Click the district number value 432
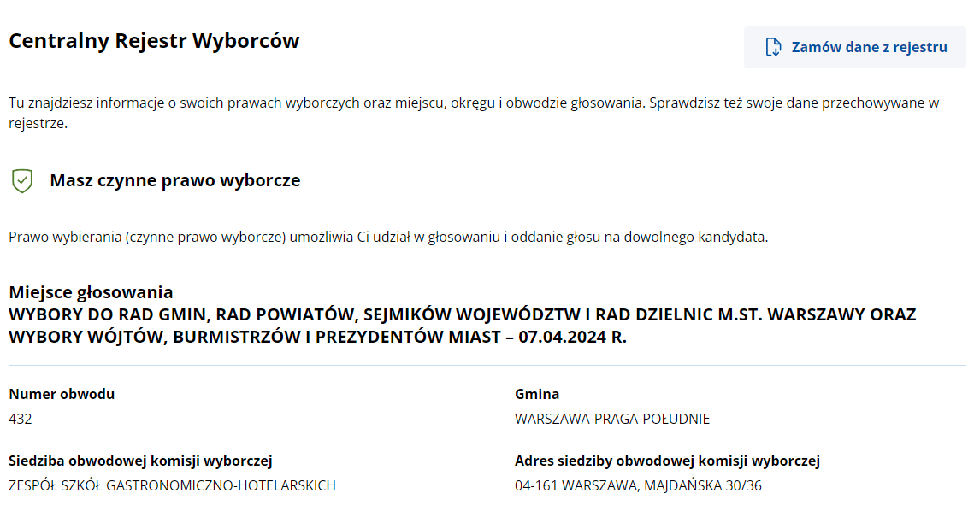Viewport: 980px width, 511px height. (x=20, y=419)
